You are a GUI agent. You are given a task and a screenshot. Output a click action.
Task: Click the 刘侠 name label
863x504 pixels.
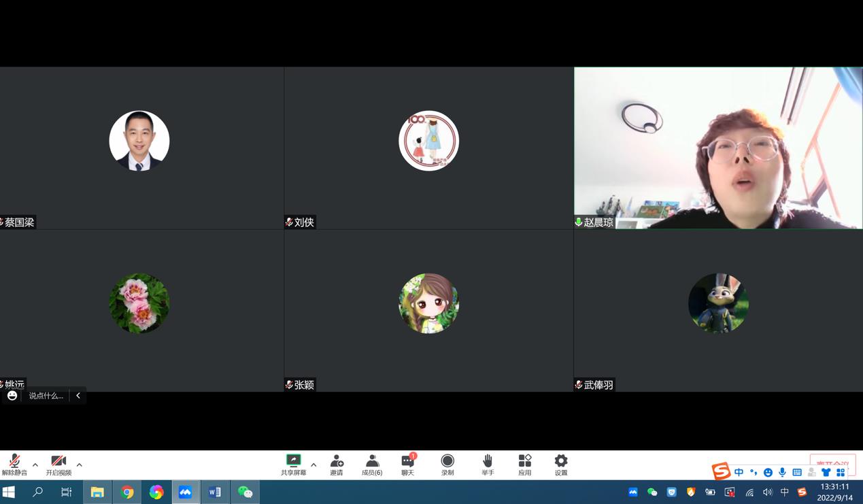(x=304, y=222)
